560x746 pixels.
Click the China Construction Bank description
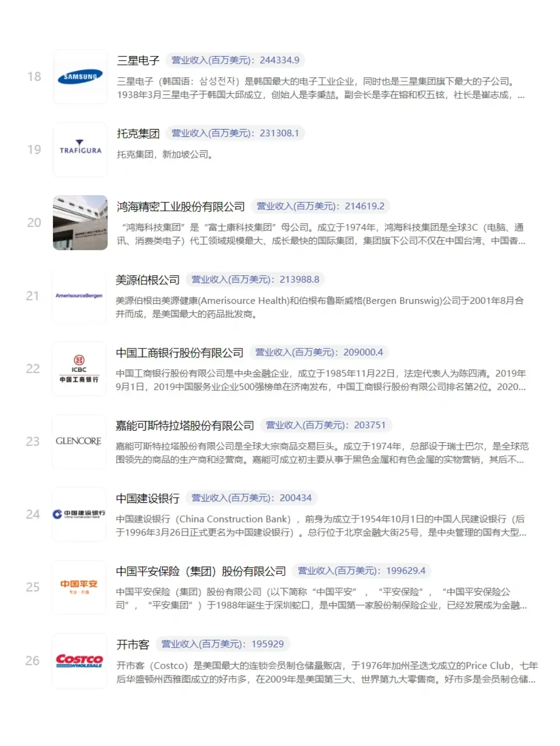click(x=321, y=526)
